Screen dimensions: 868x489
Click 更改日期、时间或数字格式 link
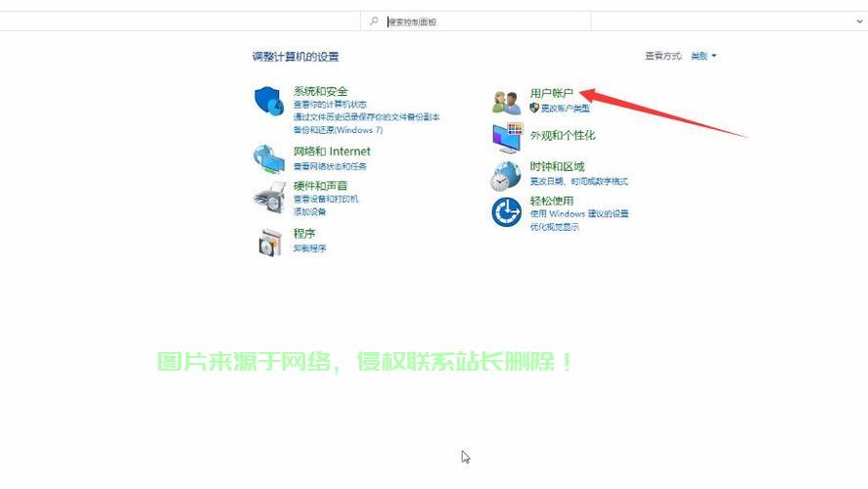[x=578, y=181]
